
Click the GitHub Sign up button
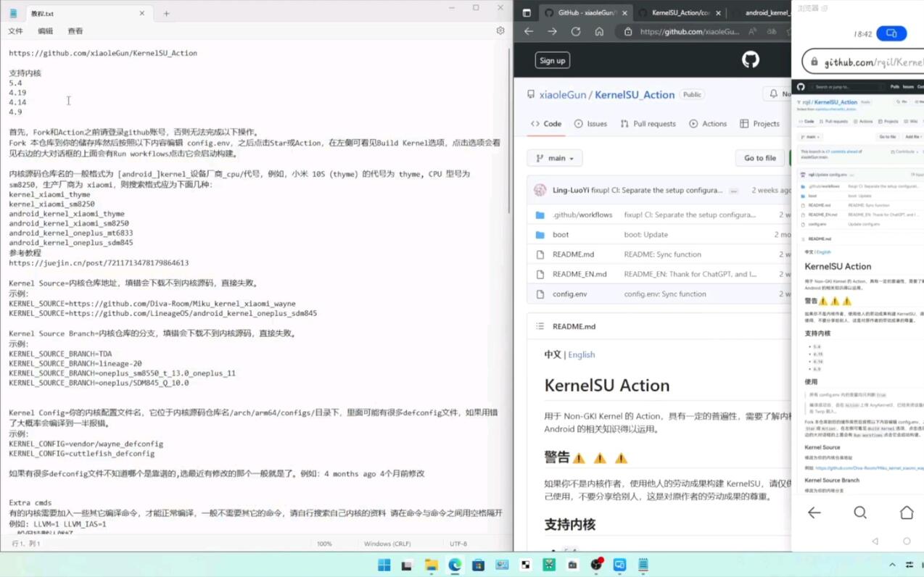coord(552,60)
